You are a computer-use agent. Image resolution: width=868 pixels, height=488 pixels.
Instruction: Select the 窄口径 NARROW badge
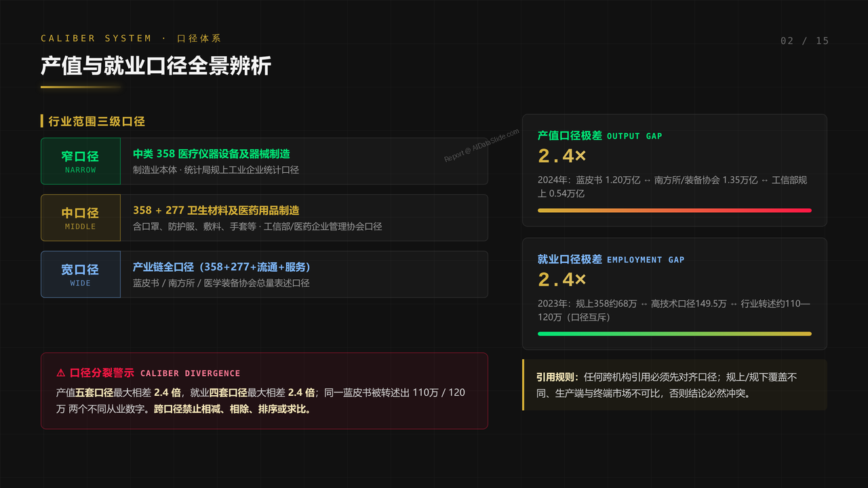coord(81,161)
